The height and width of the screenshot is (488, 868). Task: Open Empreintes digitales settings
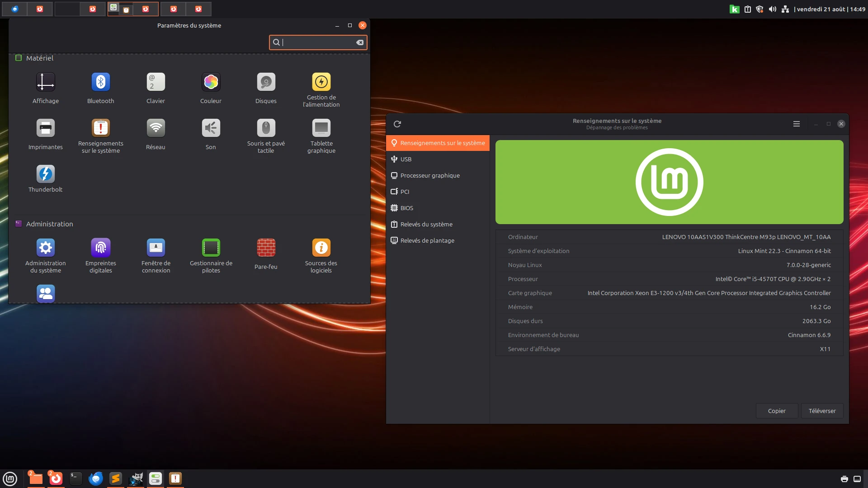(100, 256)
